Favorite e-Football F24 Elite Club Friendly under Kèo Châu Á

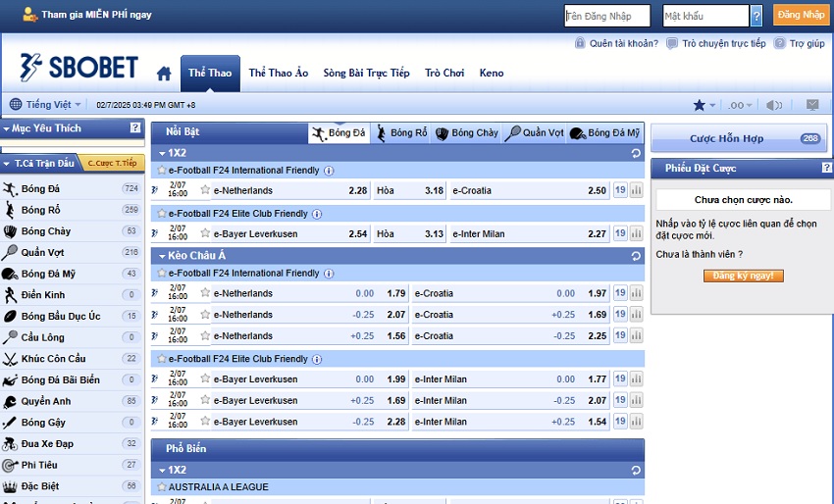coord(162,359)
